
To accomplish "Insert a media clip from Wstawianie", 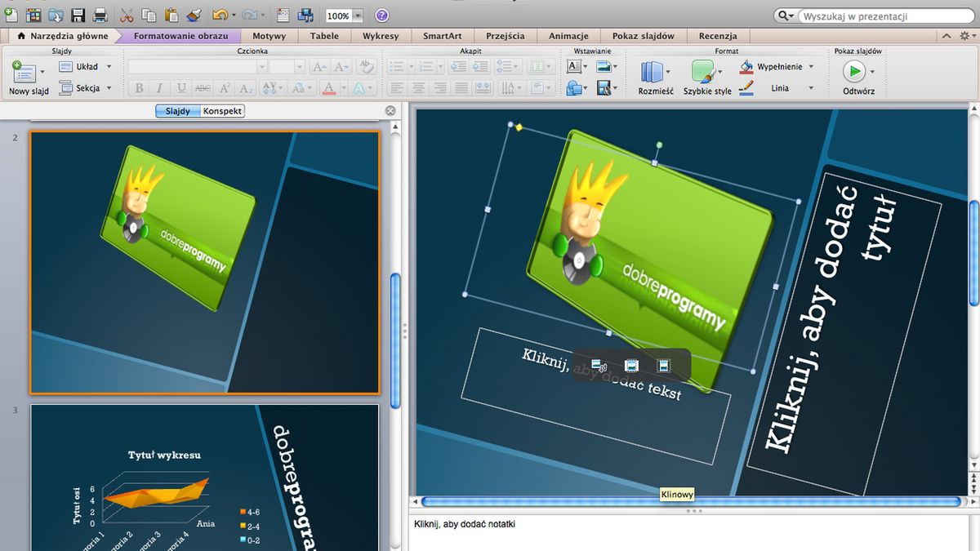I will 604,88.
